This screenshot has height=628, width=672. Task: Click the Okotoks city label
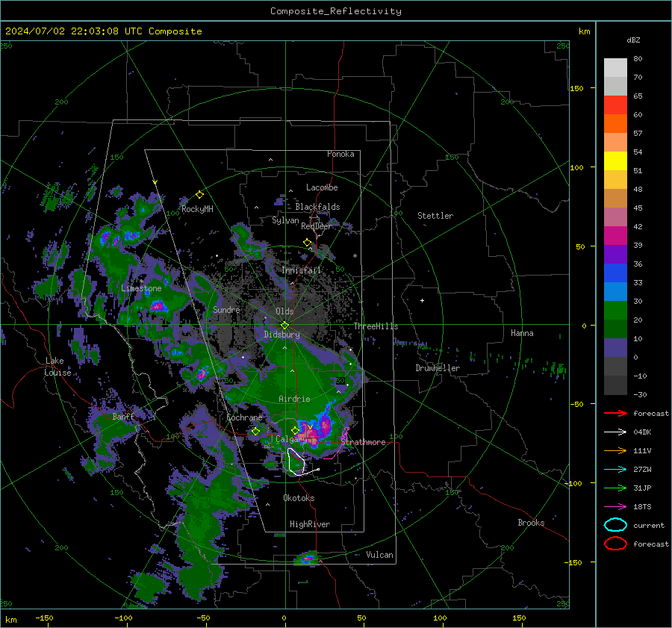pyautogui.click(x=299, y=498)
